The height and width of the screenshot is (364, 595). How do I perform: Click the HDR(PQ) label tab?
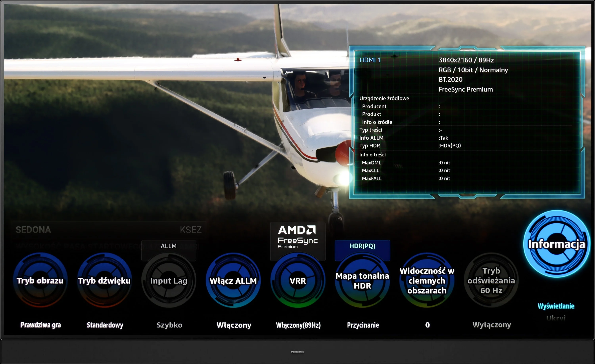[362, 246]
